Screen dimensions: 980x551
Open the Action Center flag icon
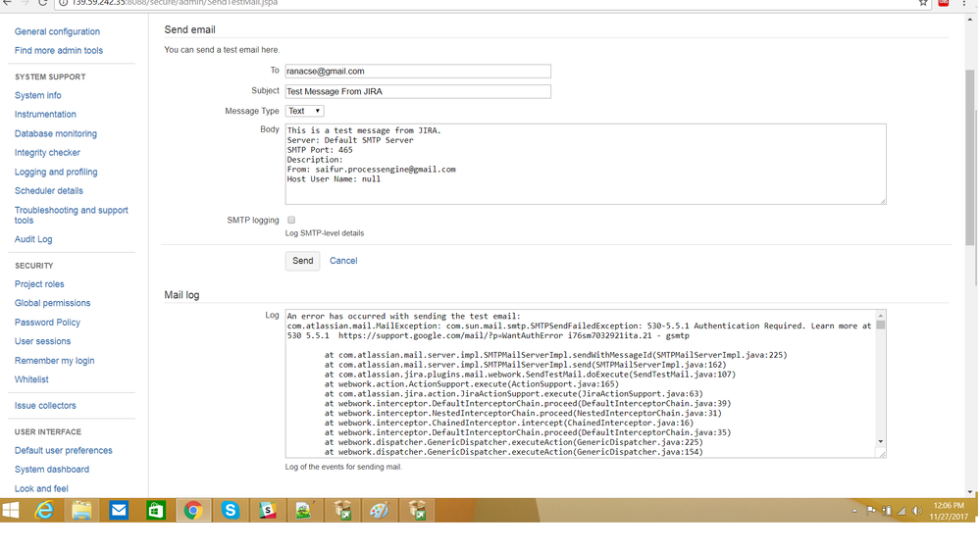(871, 511)
